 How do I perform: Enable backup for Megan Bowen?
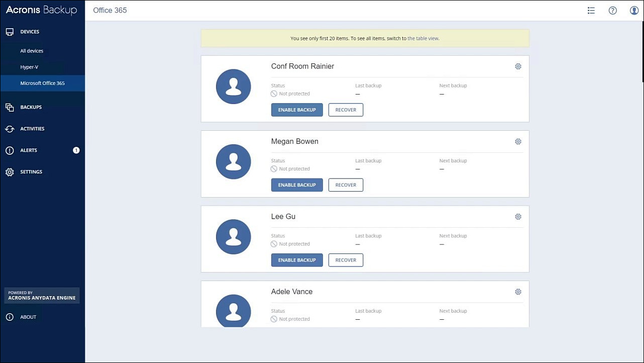click(x=297, y=185)
